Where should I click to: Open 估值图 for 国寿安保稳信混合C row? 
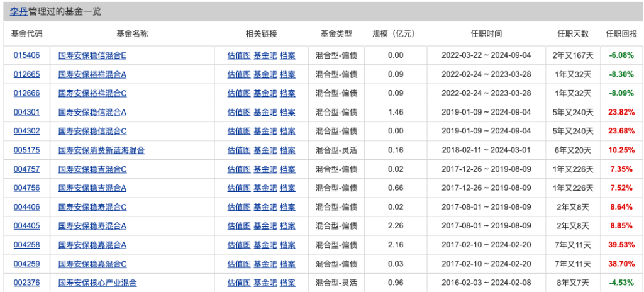(239, 131)
